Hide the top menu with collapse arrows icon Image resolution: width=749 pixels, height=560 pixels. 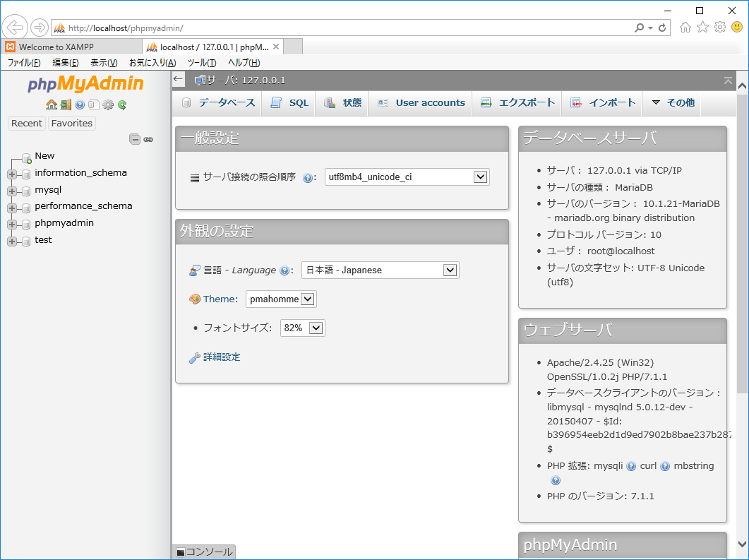point(728,81)
